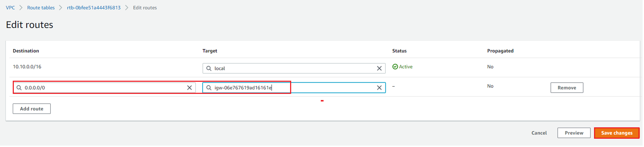The height and width of the screenshot is (147, 644).
Task: Remove the 0.0.0.0/0 route
Action: tap(567, 88)
